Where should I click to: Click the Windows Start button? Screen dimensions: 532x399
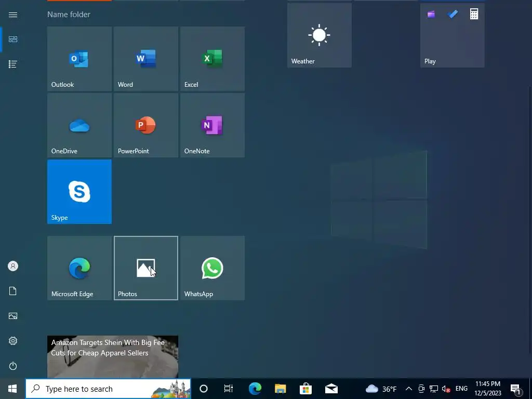click(x=12, y=389)
